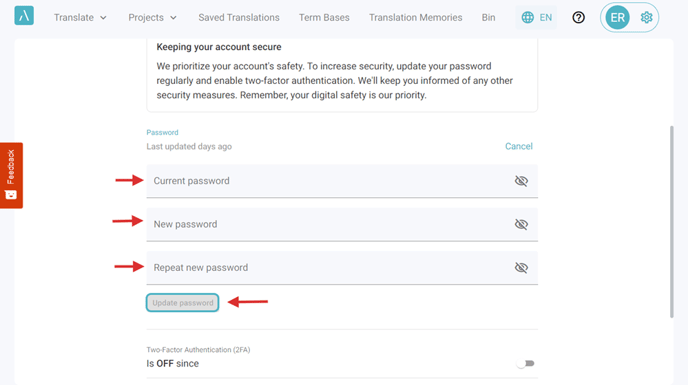The width and height of the screenshot is (688, 385).
Task: Enable the Two-Factor Authentication switch
Action: [525, 363]
